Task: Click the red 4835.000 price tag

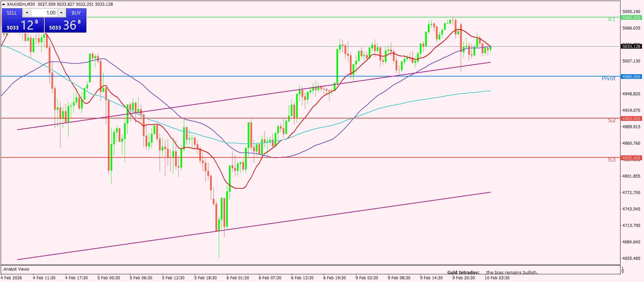Action: (x=631, y=158)
